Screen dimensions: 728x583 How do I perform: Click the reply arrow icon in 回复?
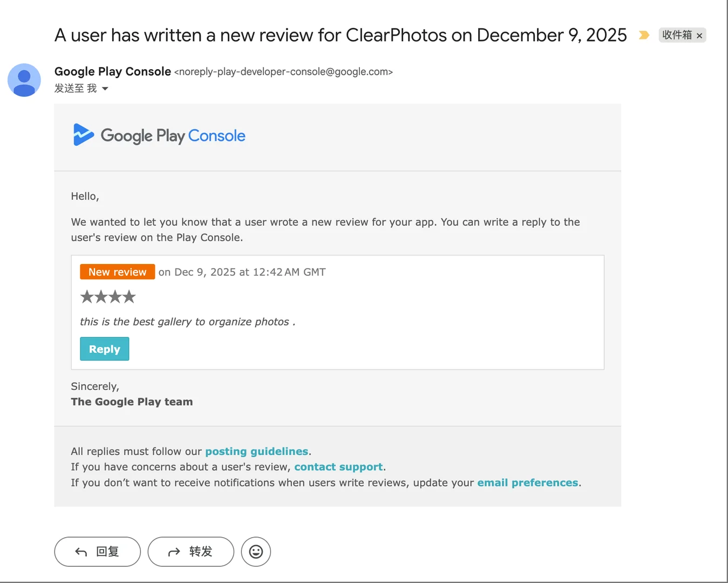click(81, 552)
